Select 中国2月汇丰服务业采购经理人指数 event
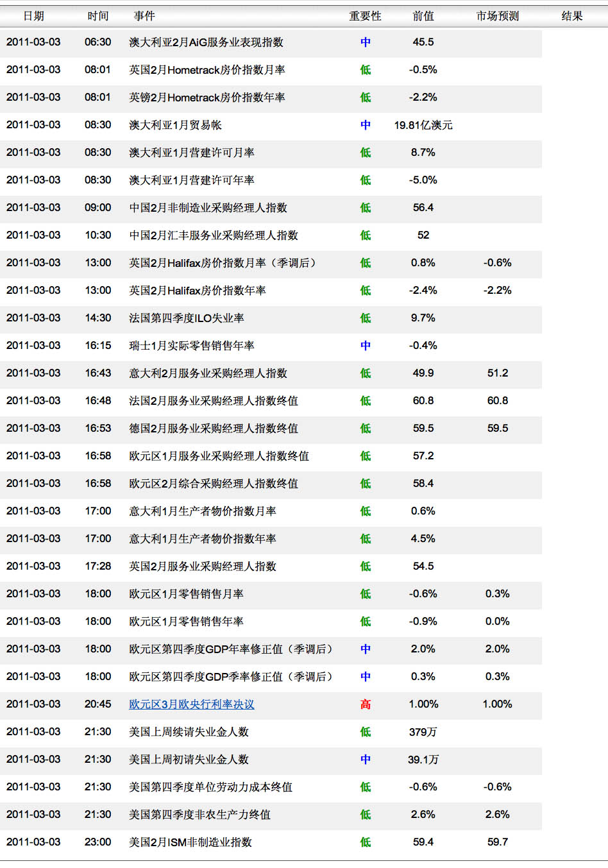 pyautogui.click(x=214, y=235)
